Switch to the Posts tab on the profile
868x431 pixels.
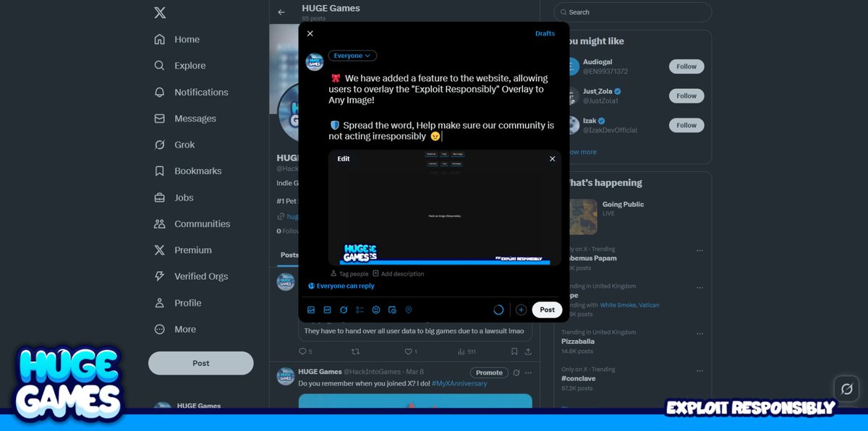pyautogui.click(x=289, y=255)
